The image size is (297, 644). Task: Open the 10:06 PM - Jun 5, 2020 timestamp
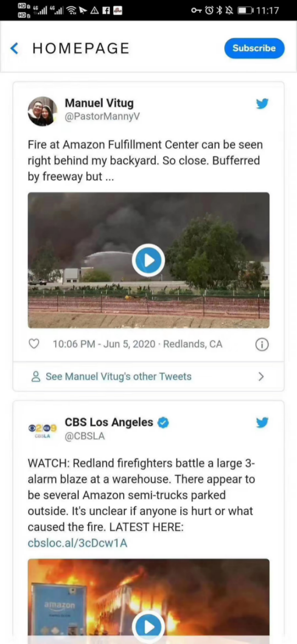[x=104, y=344]
